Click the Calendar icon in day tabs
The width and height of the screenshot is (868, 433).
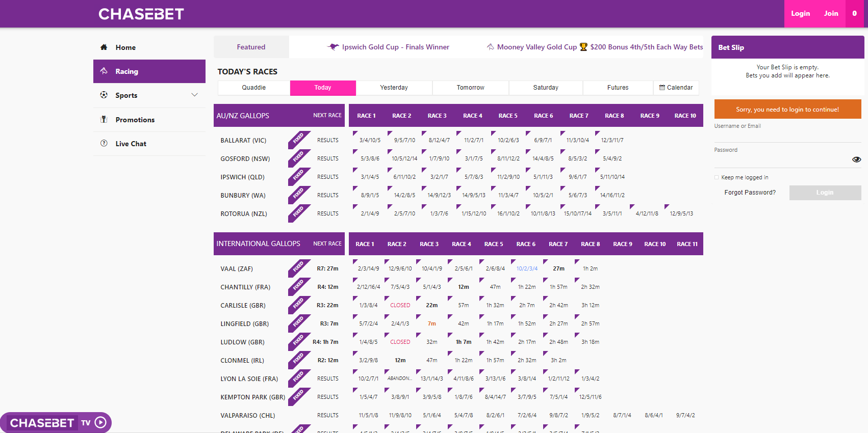pos(662,88)
